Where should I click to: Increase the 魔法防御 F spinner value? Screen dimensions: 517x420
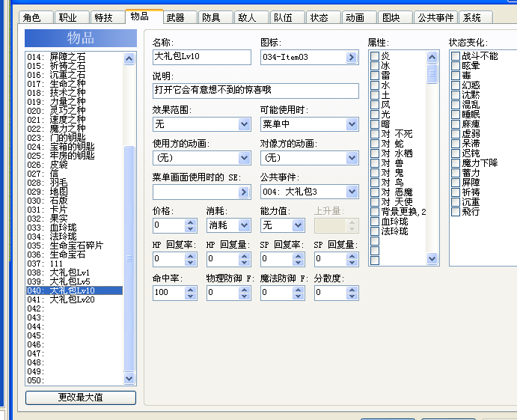coord(298,290)
